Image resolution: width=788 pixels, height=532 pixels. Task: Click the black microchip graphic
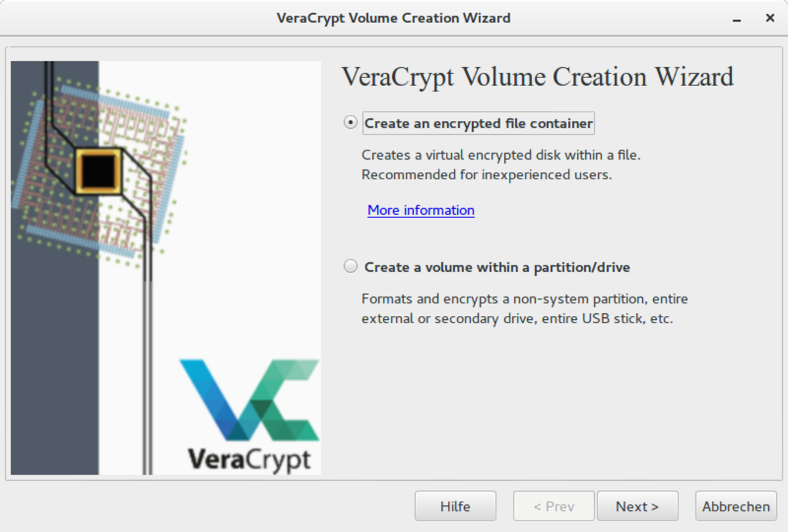[98, 171]
